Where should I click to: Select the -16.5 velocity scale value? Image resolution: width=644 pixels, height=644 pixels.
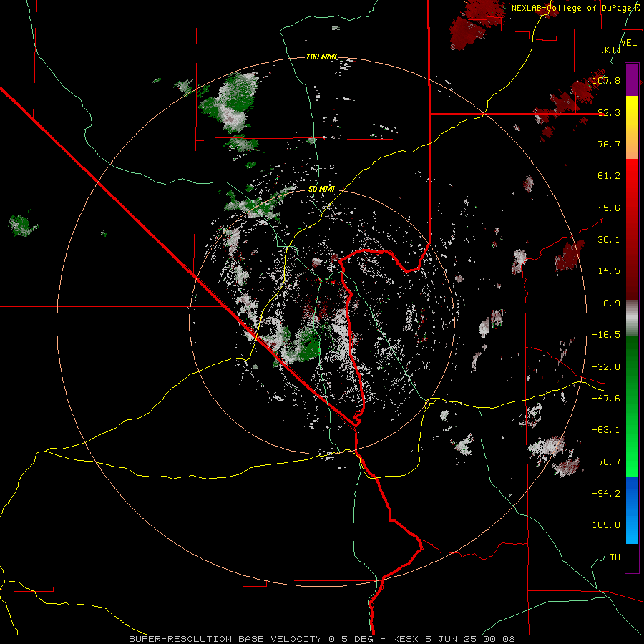click(x=606, y=335)
